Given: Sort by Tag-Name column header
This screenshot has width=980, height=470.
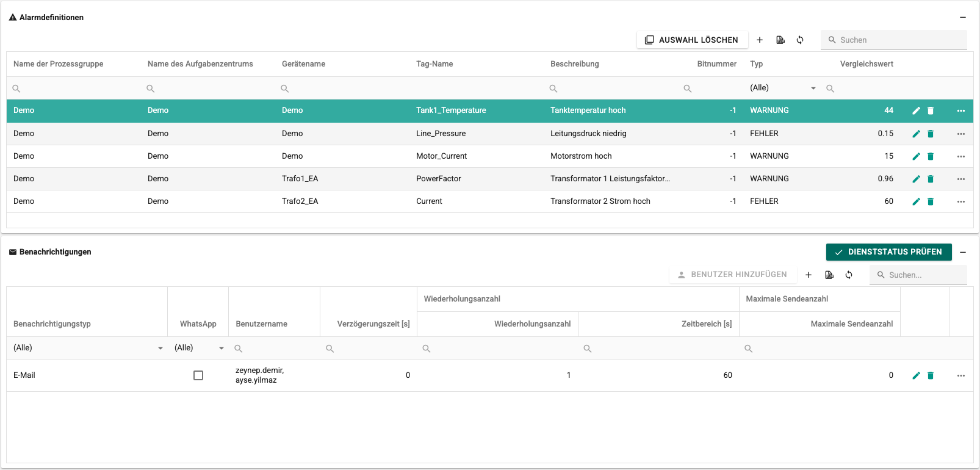Looking at the screenshot, I should point(434,64).
